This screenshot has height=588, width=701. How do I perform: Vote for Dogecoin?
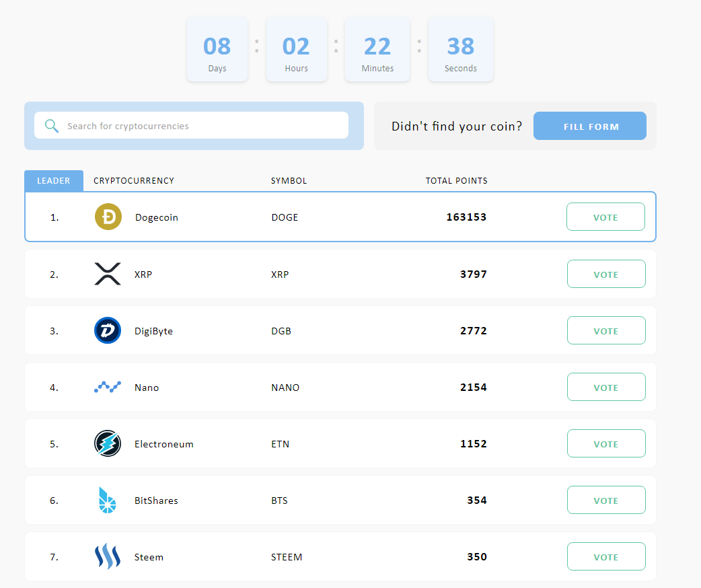coord(605,217)
